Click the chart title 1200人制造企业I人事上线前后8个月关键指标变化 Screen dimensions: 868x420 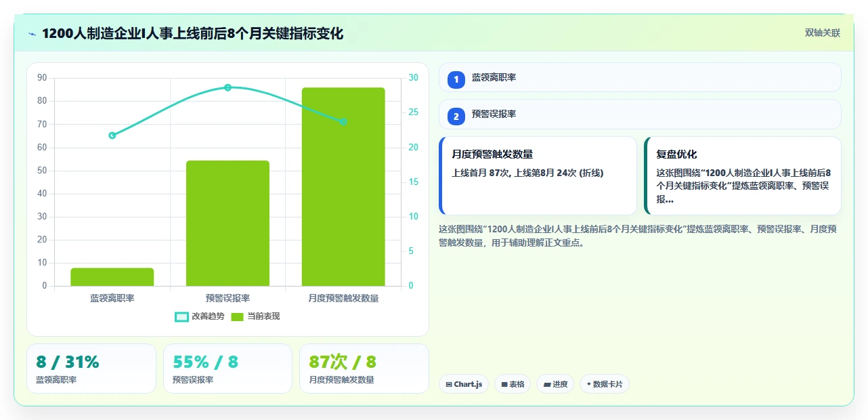193,34
